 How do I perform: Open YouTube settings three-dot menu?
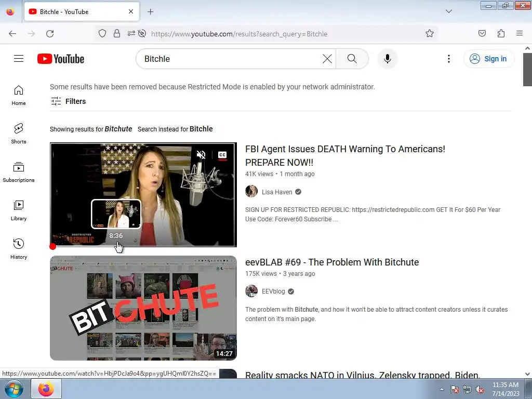coord(449,59)
